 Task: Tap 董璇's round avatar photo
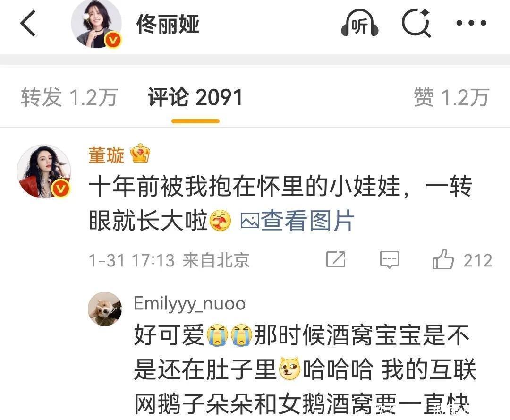point(44,171)
